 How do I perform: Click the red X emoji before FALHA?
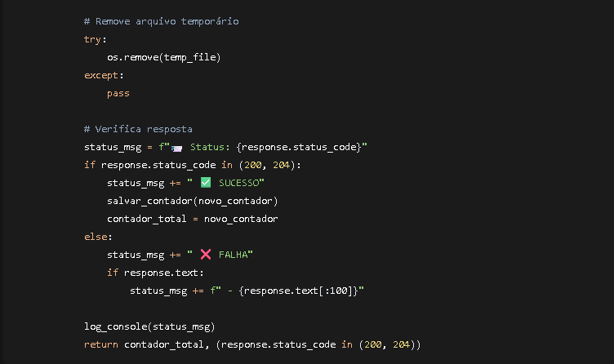click(x=205, y=255)
